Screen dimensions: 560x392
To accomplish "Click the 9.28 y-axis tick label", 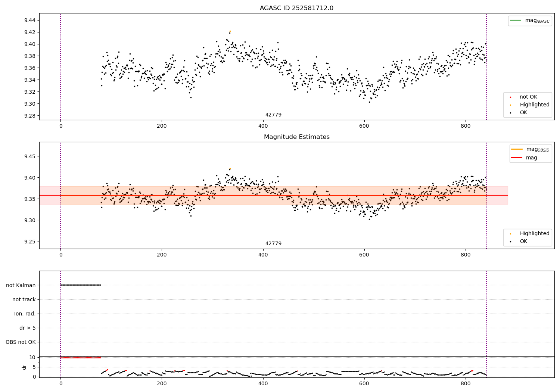I will pos(29,116).
